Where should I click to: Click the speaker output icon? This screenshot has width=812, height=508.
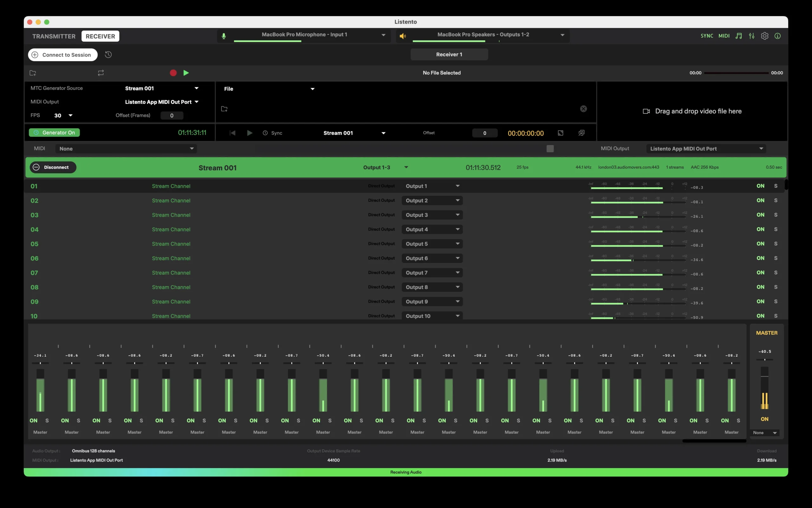tap(403, 36)
